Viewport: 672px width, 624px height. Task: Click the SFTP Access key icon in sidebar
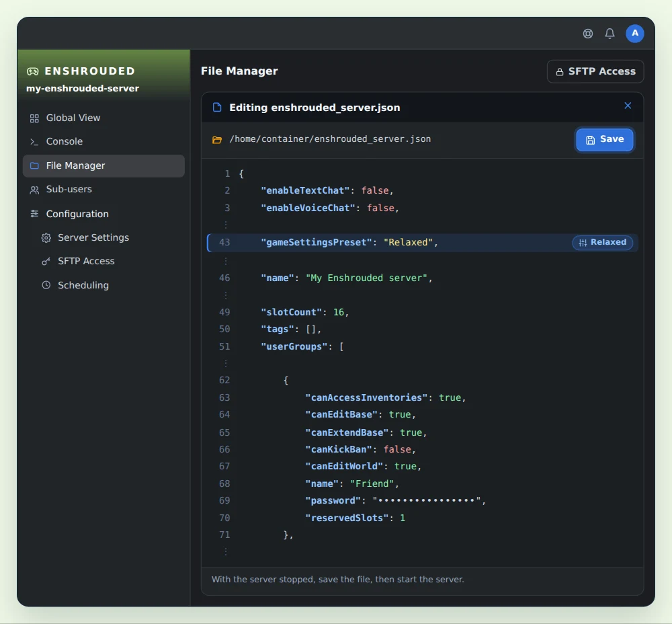(46, 261)
